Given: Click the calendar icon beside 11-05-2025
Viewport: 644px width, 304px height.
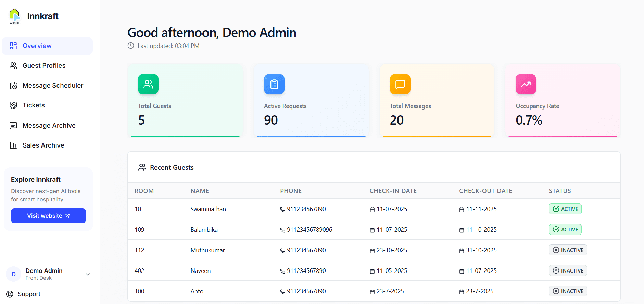Looking at the screenshot, I should click(372, 271).
